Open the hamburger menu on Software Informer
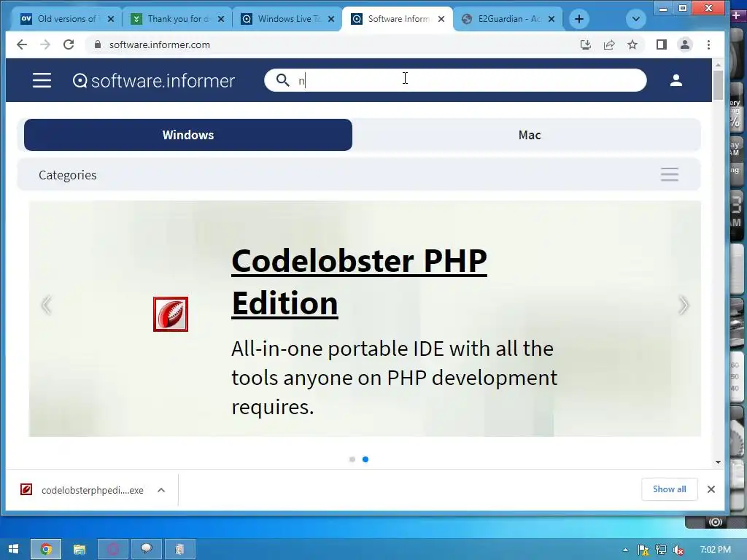 click(42, 80)
